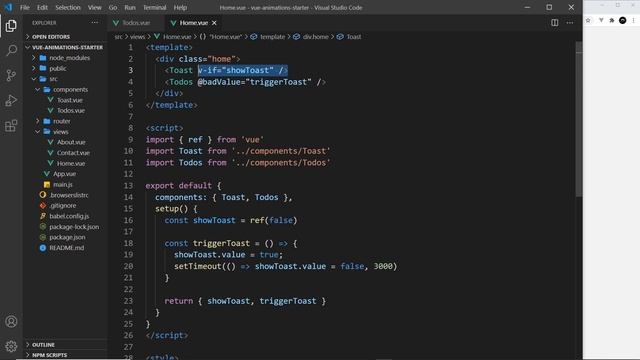Screen dimensions: 640x360
Task: Open the Edit menu
Action: click(x=42, y=7)
